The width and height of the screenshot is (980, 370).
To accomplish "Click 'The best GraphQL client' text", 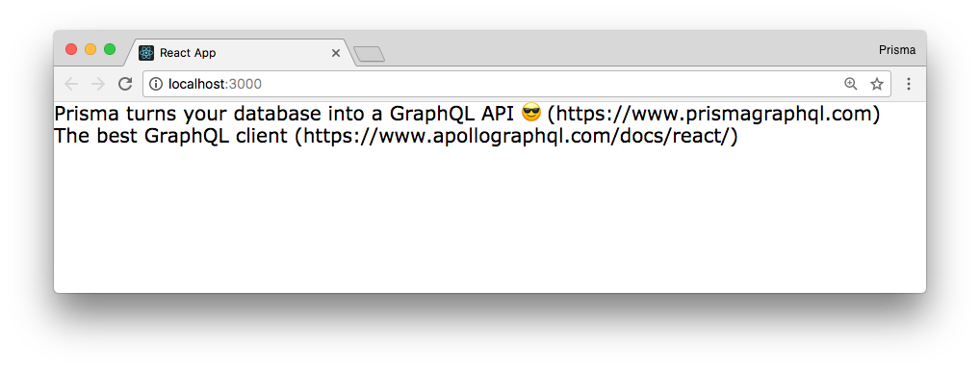I will tap(172, 136).
